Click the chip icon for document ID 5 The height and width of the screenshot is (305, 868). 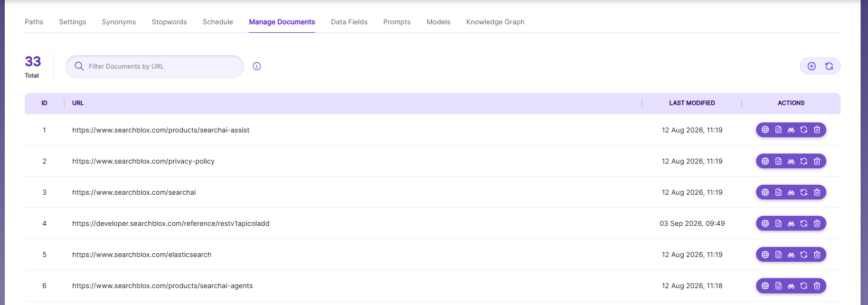[765, 254]
